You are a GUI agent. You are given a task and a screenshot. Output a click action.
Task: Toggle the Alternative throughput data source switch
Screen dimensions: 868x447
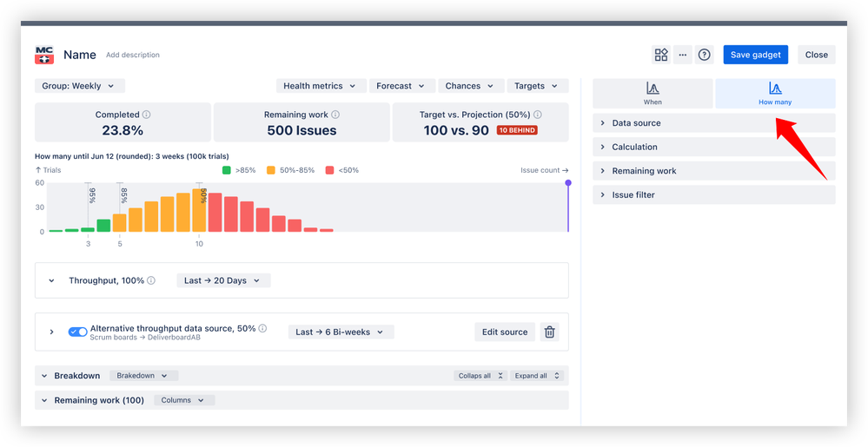pos(77,332)
